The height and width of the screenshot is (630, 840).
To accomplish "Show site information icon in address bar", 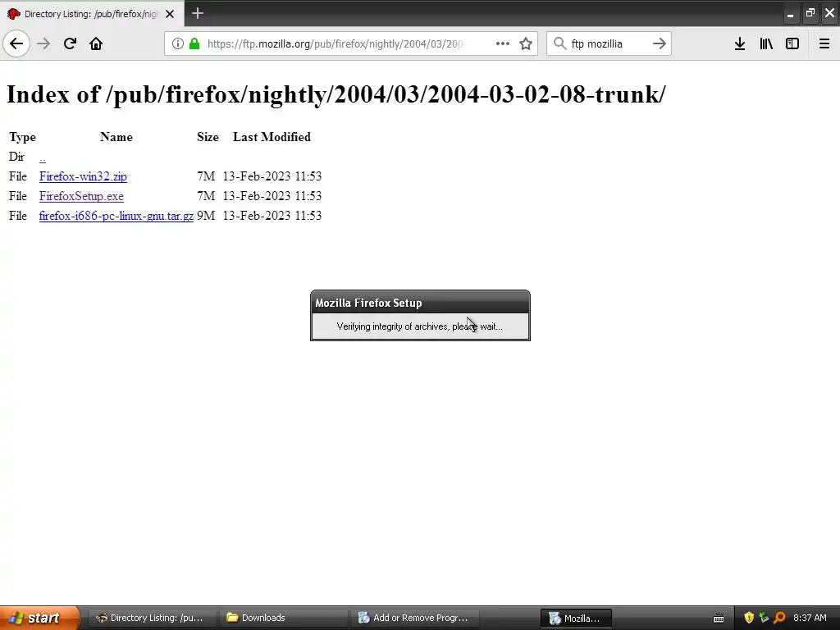I will [x=178, y=43].
